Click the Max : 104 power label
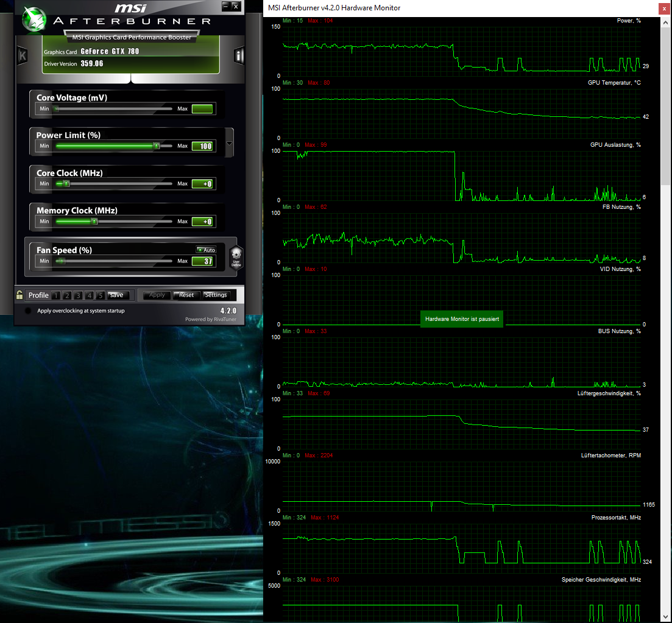Image resolution: width=672 pixels, height=623 pixels. click(320, 21)
